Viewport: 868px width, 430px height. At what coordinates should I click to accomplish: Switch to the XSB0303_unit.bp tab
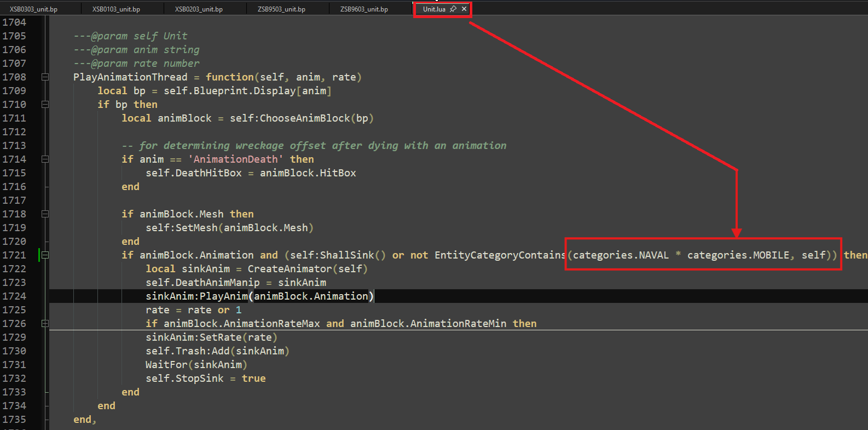click(33, 9)
